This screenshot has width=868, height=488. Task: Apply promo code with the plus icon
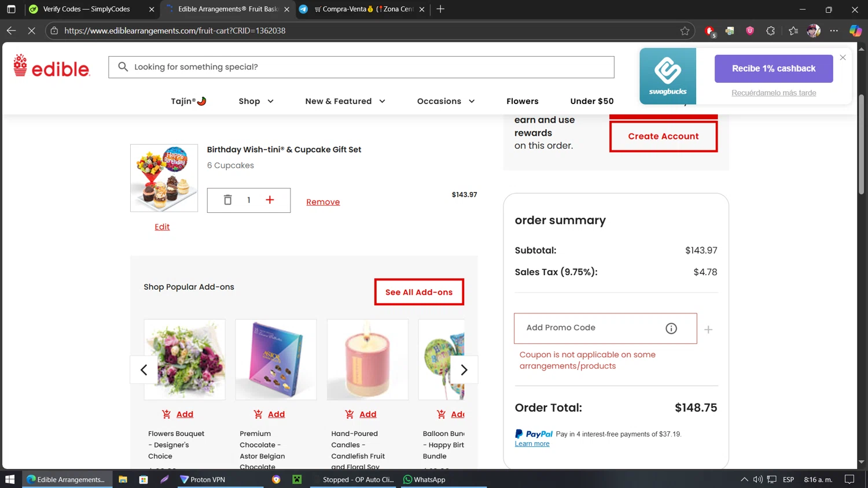[708, 330]
